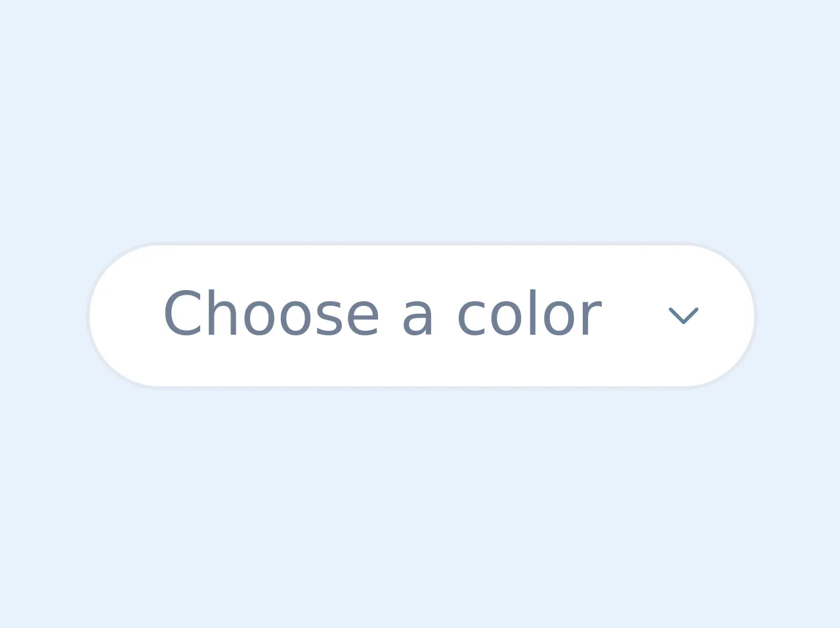This screenshot has height=628, width=840.
Task: Hit the small gray-blue caret icon
Action: pos(683,316)
